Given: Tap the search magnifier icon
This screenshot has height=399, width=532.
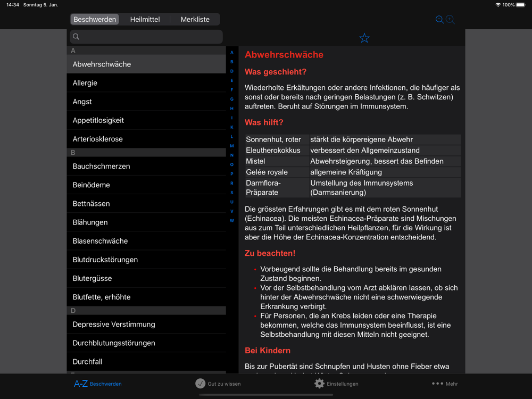Looking at the screenshot, I should 76,37.
